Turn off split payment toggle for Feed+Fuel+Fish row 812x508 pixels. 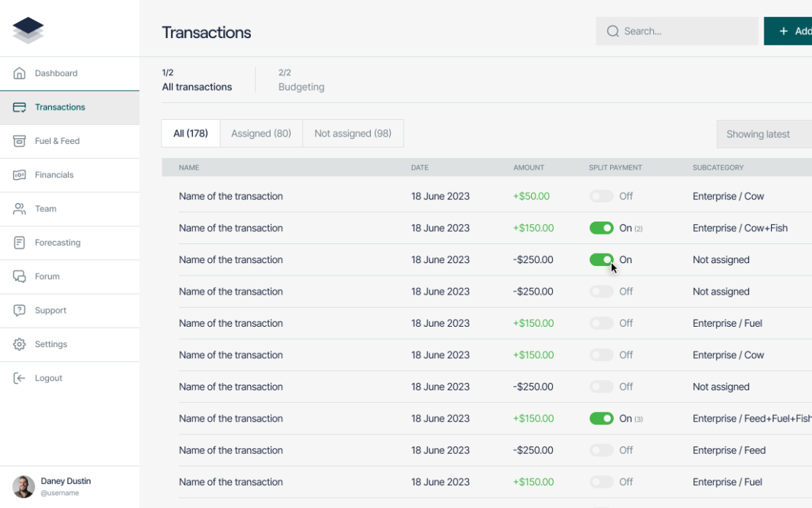coord(601,419)
